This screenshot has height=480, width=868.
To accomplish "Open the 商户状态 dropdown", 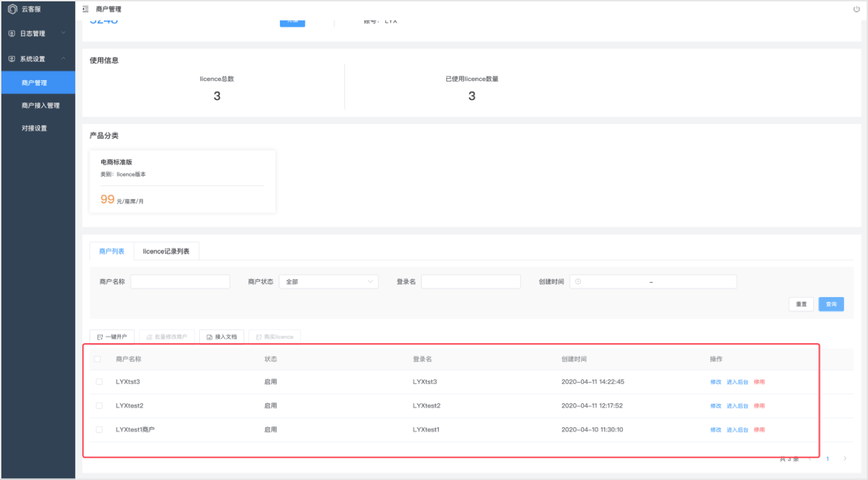I will click(x=329, y=281).
